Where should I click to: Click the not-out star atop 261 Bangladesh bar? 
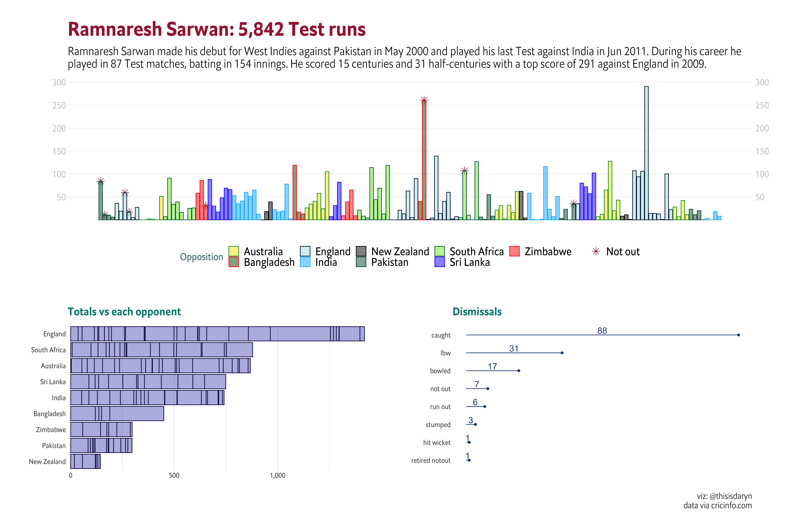point(424,100)
